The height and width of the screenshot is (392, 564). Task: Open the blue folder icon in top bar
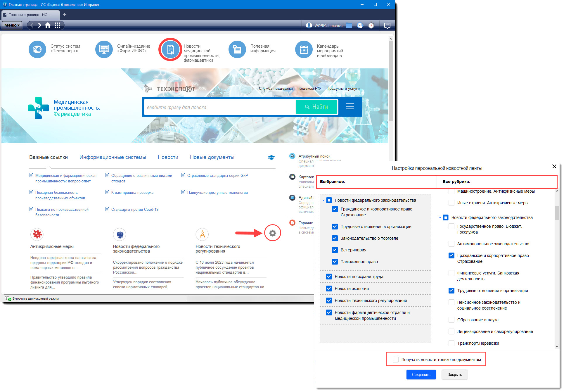349,25
